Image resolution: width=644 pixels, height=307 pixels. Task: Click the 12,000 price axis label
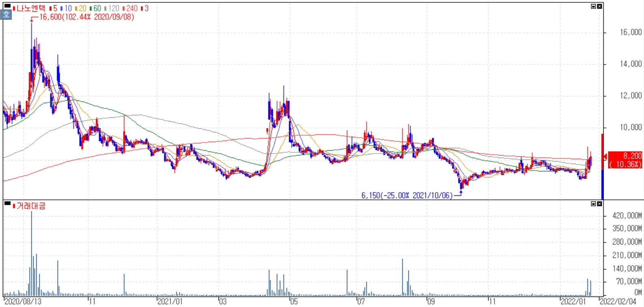(x=631, y=95)
